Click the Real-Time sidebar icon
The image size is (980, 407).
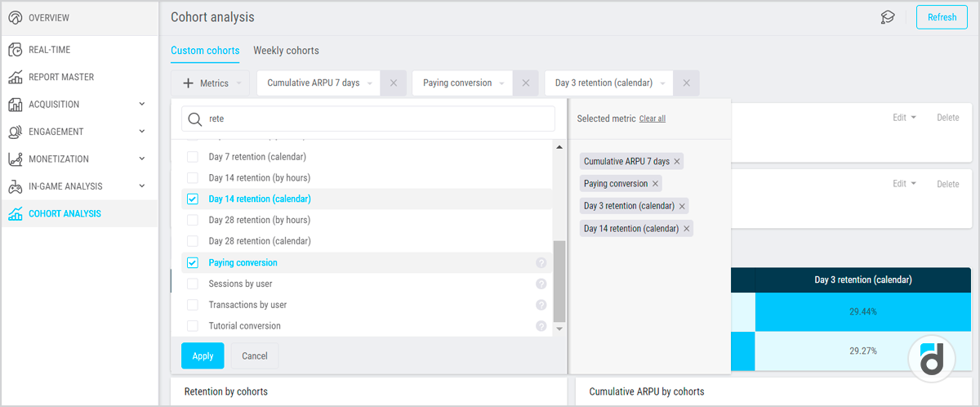[x=16, y=50]
